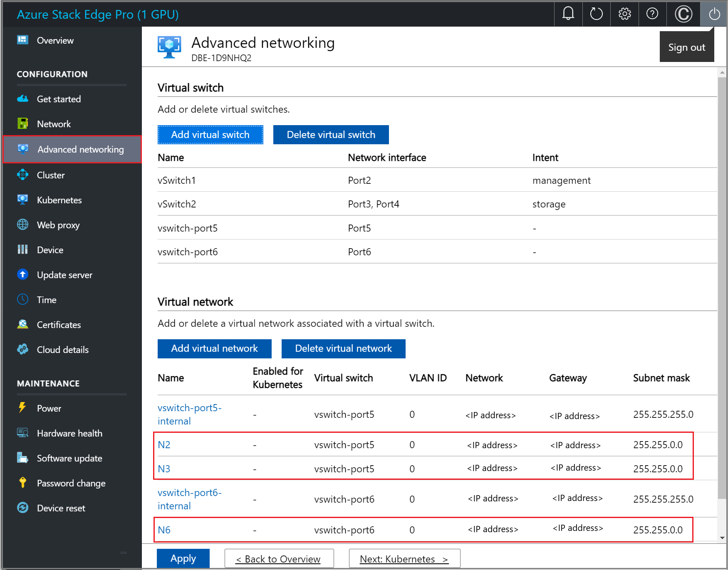Select the Web proxy icon in sidebar

22,225
